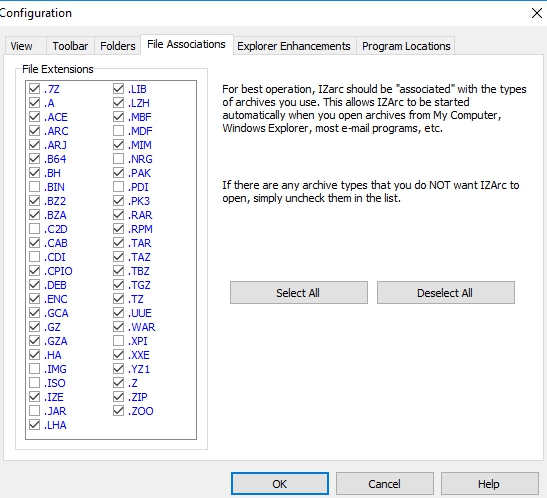547x498 pixels.
Task: Enable the .IMG extension checkbox
Action: [35, 369]
